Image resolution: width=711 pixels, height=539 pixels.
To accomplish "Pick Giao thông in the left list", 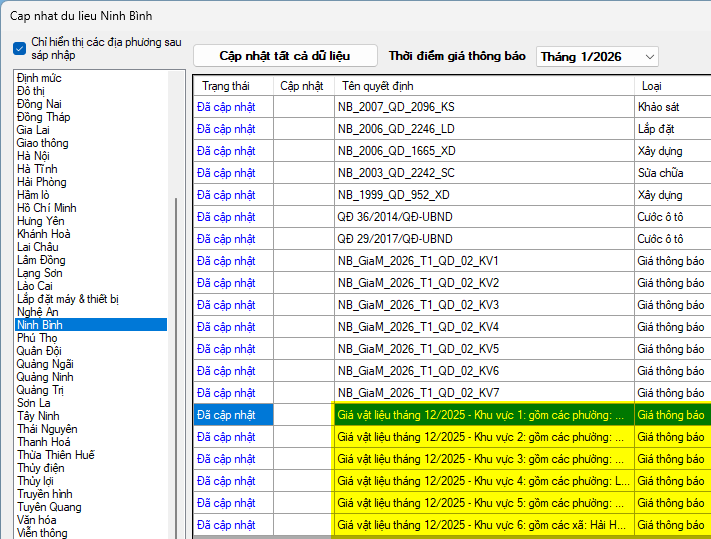I will pos(42,143).
